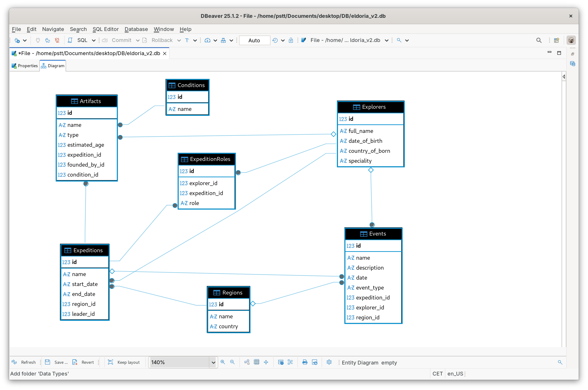Open the Rollback dropdown arrow
The height and width of the screenshot is (390, 588).
click(x=179, y=40)
